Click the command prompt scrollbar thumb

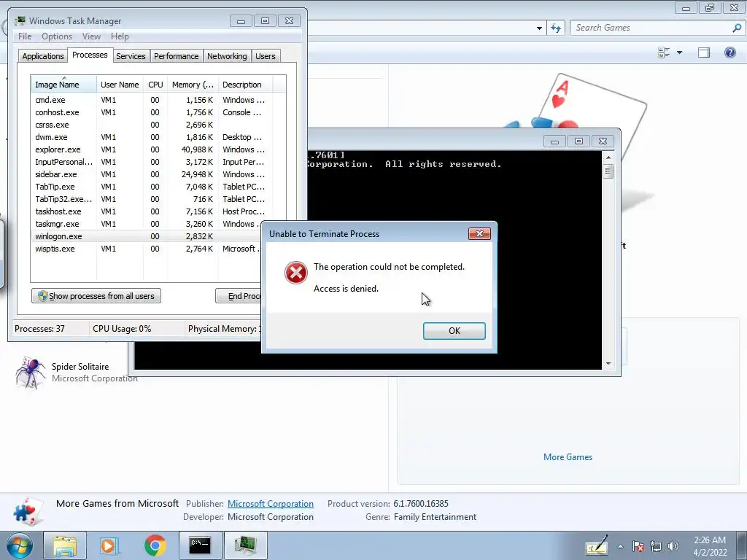(608, 171)
